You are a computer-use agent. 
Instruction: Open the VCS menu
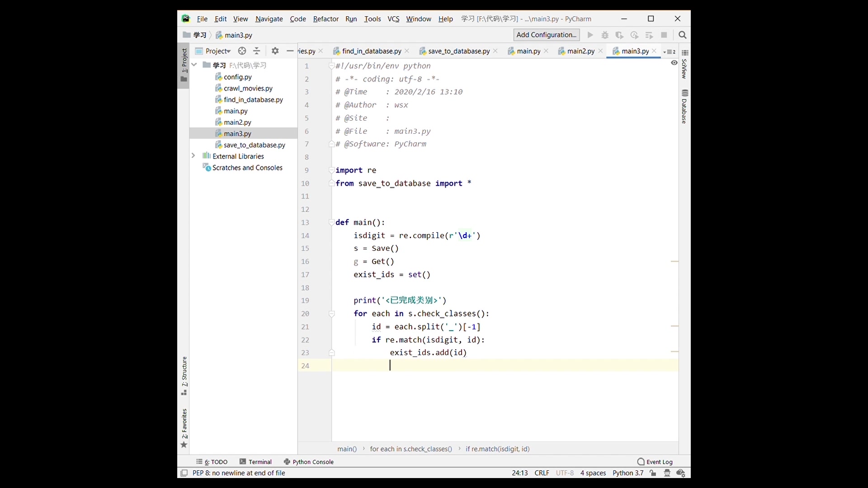(393, 19)
